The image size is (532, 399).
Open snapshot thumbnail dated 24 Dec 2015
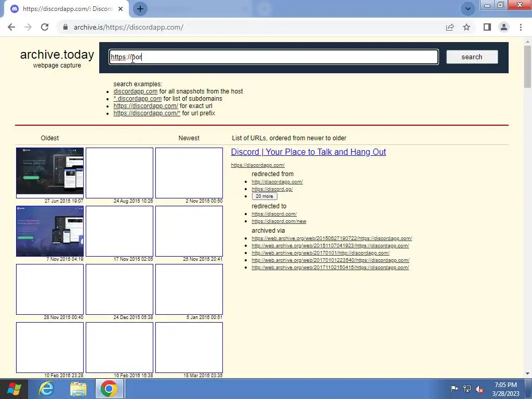pyautogui.click(x=119, y=289)
